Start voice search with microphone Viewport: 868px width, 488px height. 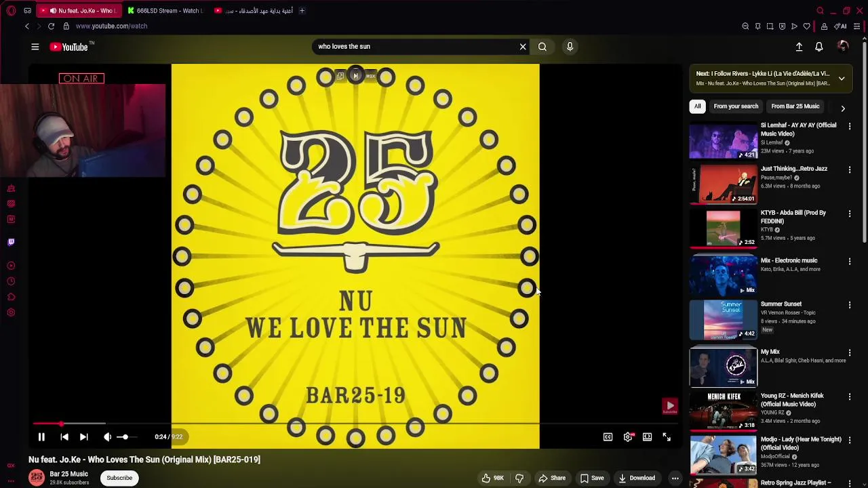click(570, 47)
